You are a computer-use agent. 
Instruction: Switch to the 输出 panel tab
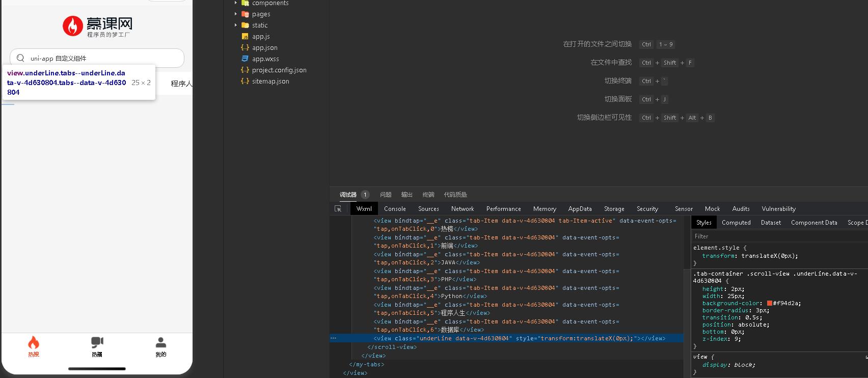pos(407,195)
